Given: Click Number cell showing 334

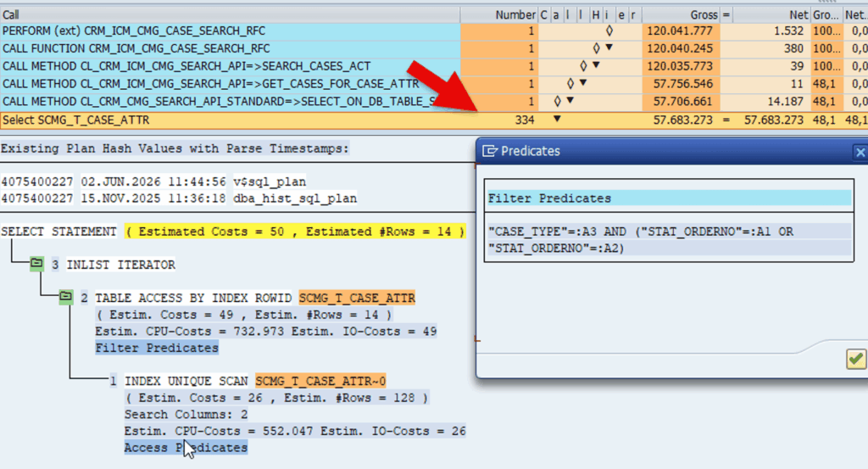Looking at the screenshot, I should point(524,120).
